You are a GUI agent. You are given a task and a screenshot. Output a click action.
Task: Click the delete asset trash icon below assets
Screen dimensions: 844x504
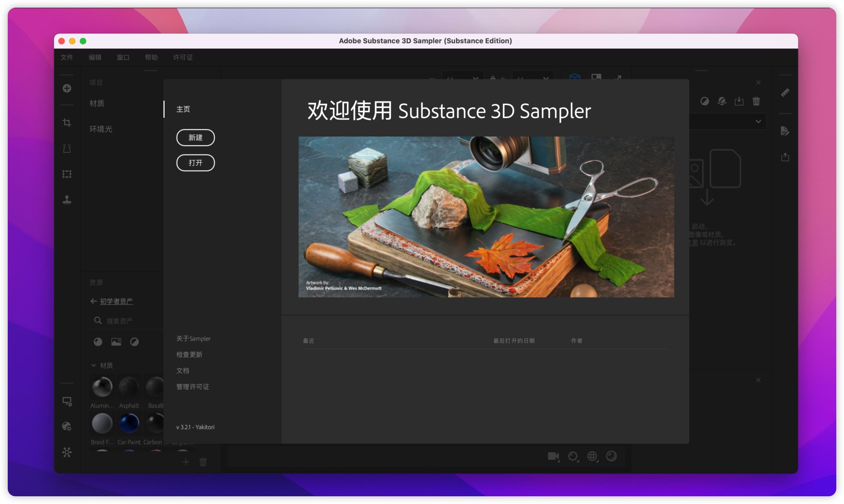(x=203, y=462)
